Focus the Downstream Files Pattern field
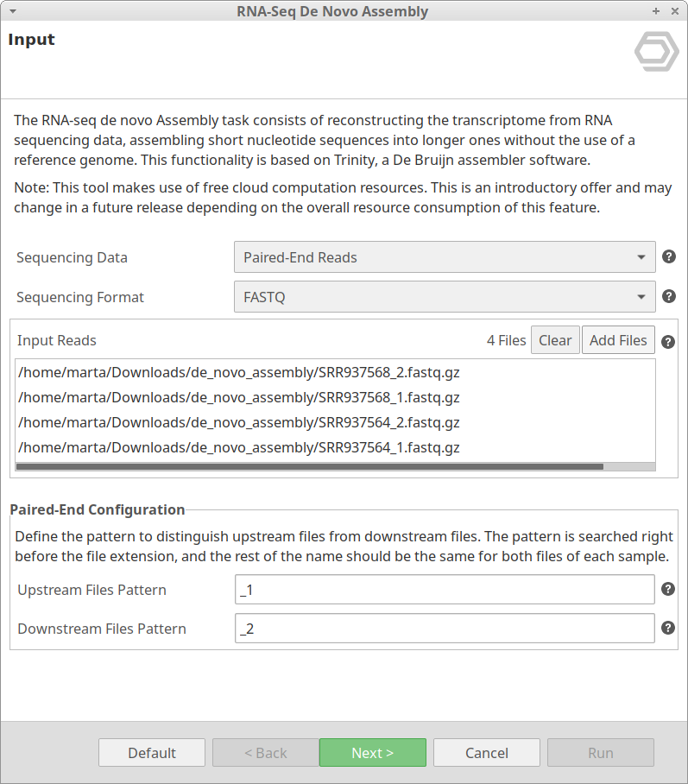The height and width of the screenshot is (784, 688). pyautogui.click(x=444, y=629)
